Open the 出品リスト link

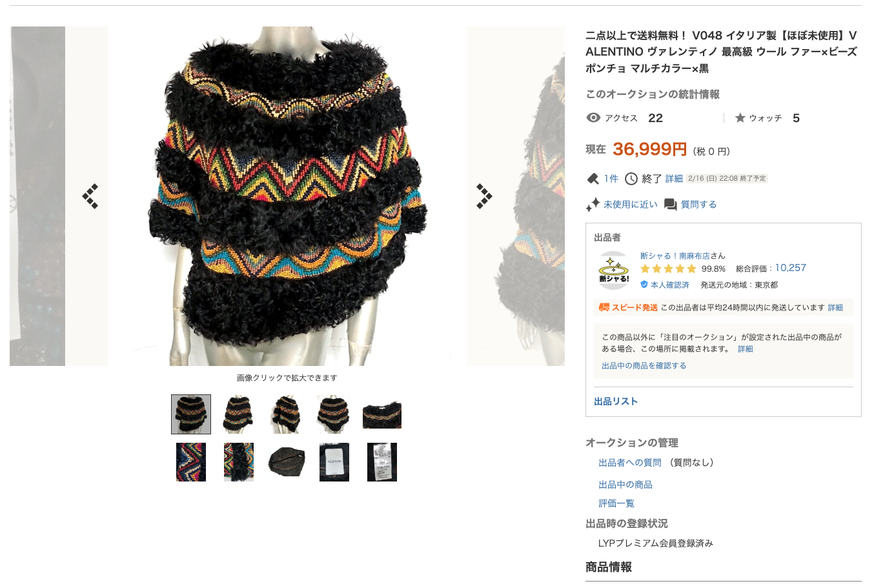(616, 401)
